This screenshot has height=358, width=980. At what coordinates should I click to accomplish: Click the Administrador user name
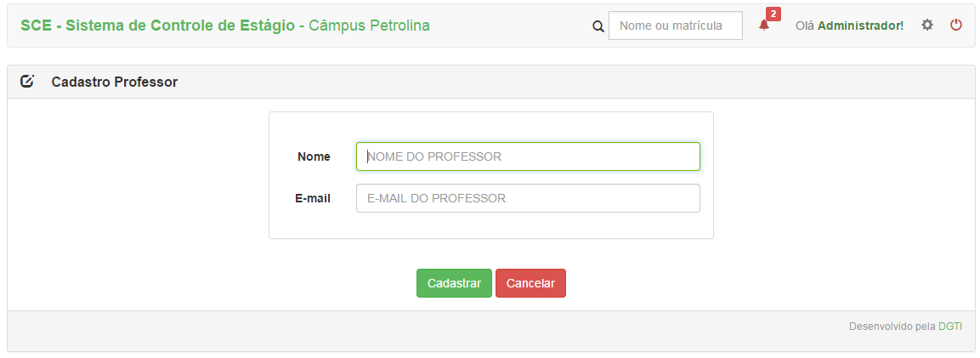point(861,26)
